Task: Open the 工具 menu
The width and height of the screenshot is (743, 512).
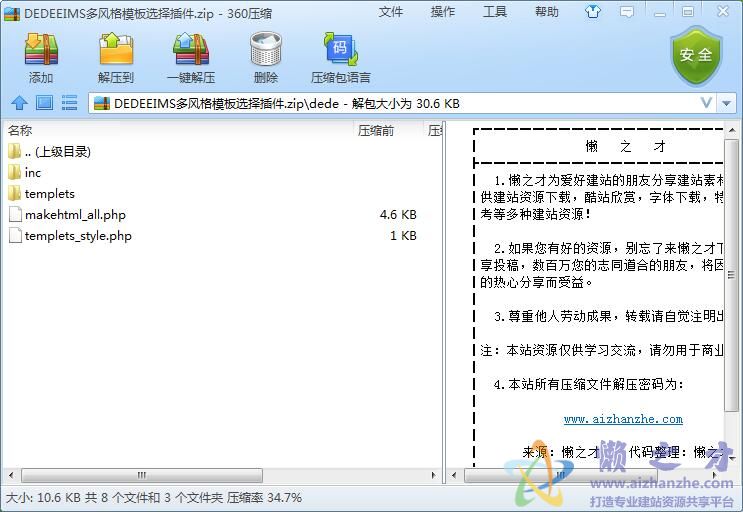Action: click(495, 12)
